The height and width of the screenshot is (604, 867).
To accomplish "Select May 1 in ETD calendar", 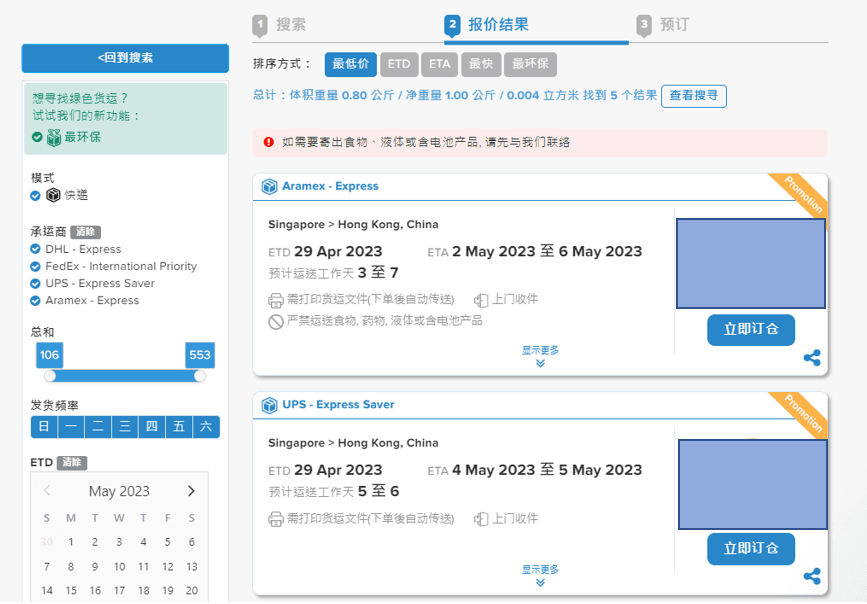I will pyautogui.click(x=71, y=542).
